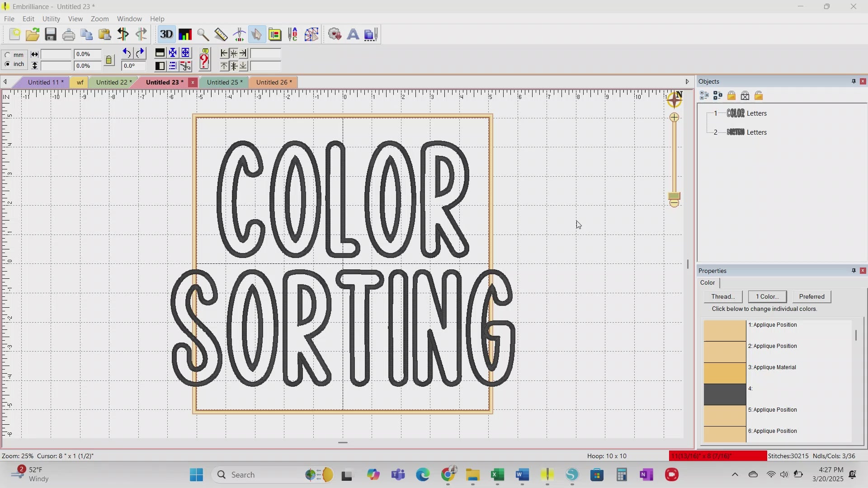868x488 pixels.
Task: Toggle the aspect ratio lock
Action: [x=109, y=60]
